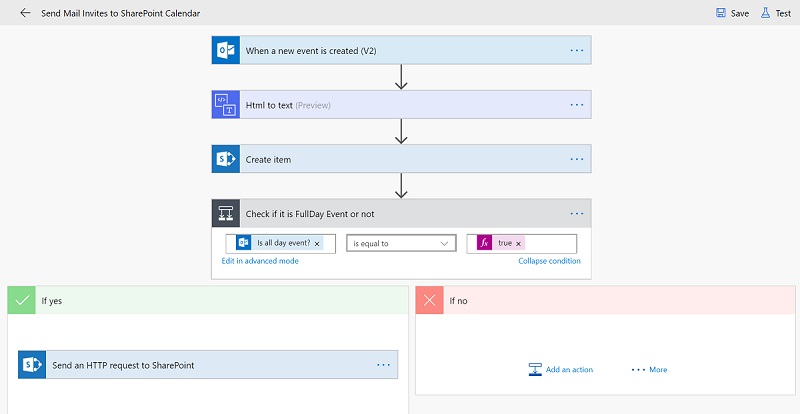The width and height of the screenshot is (800, 414).
Task: Click 'Collapse condition' link
Action: [549, 261]
